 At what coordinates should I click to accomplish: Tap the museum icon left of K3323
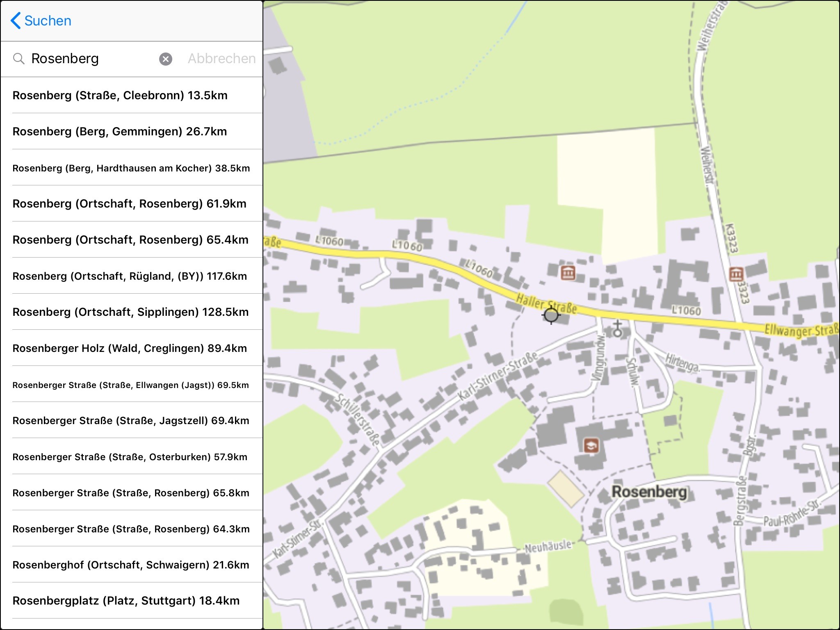[736, 274]
